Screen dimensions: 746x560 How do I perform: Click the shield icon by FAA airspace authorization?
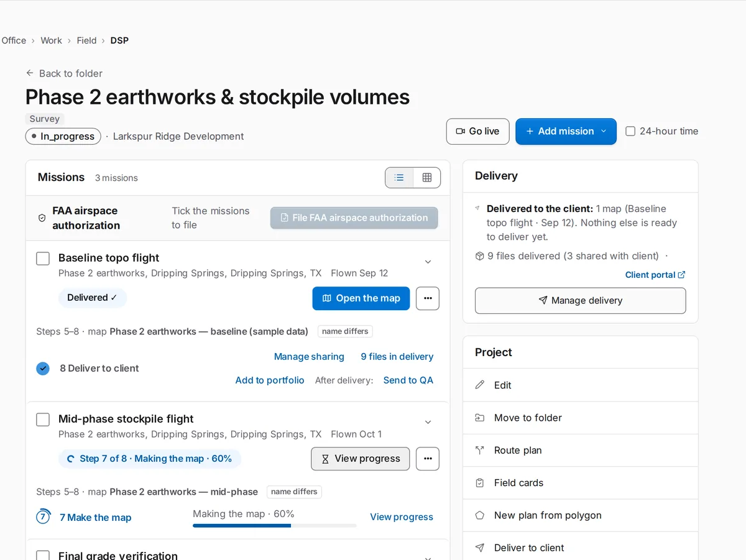(42, 218)
